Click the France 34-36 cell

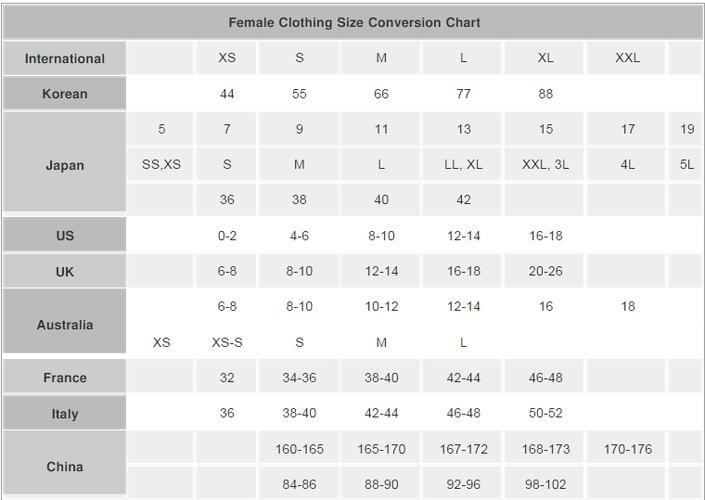coord(299,377)
